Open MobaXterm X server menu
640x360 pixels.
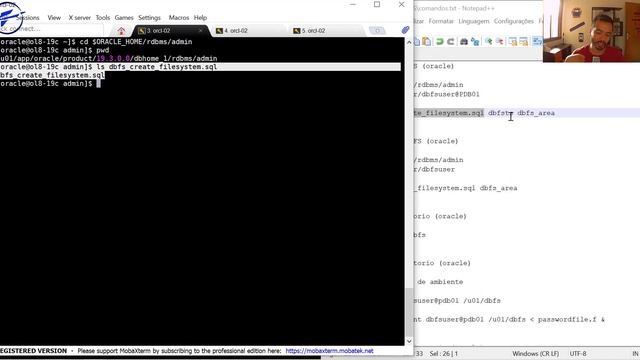tap(80, 18)
